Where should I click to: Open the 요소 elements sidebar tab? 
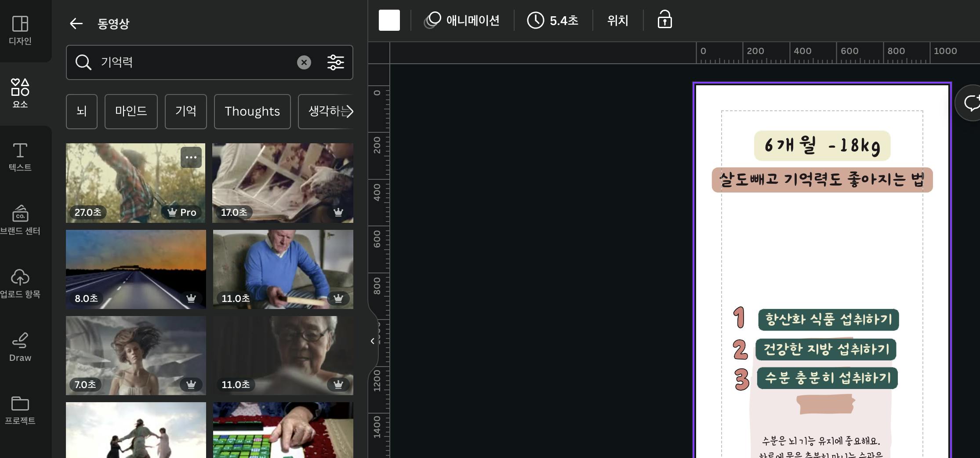20,93
